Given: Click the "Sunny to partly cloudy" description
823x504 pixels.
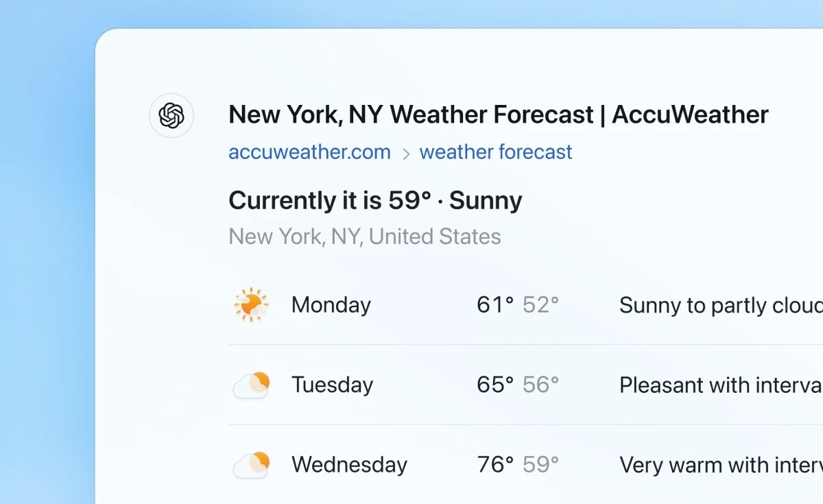Looking at the screenshot, I should (x=720, y=305).
